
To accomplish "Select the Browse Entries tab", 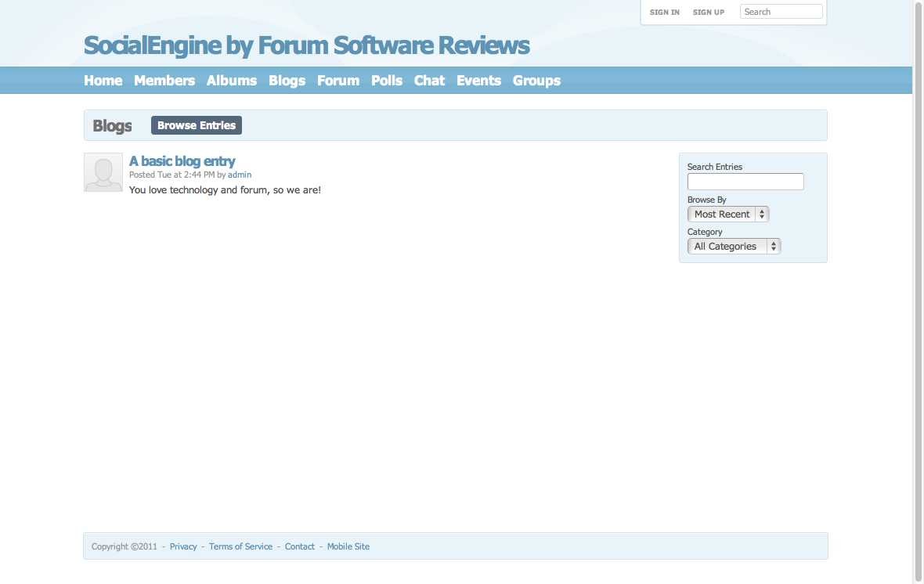I will pos(197,125).
